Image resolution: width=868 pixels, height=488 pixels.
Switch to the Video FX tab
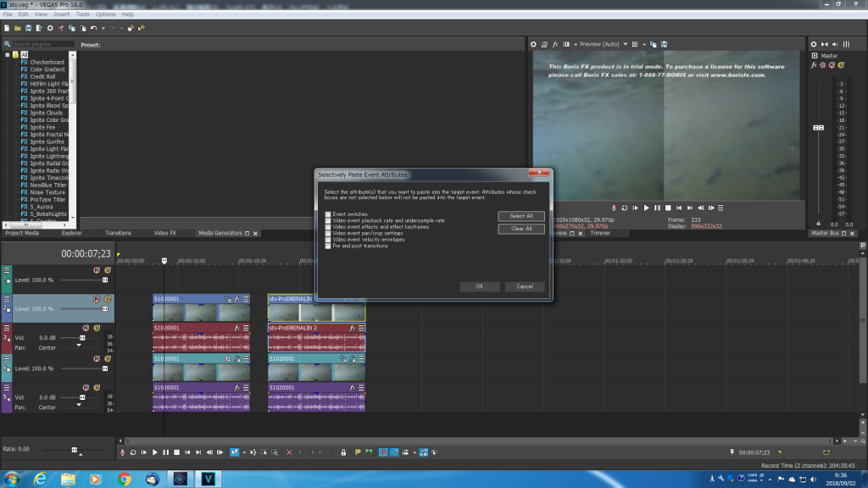(x=164, y=233)
